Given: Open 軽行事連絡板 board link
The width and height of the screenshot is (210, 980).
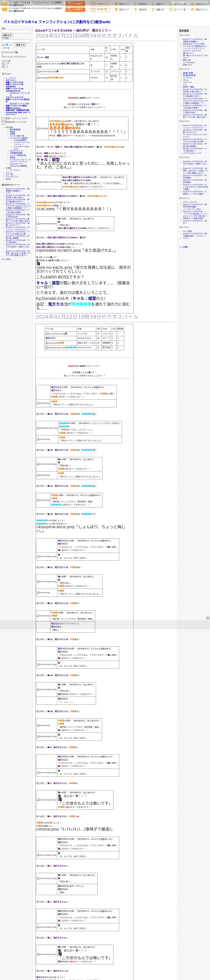Looking at the screenshot, I should [x=15, y=129].
